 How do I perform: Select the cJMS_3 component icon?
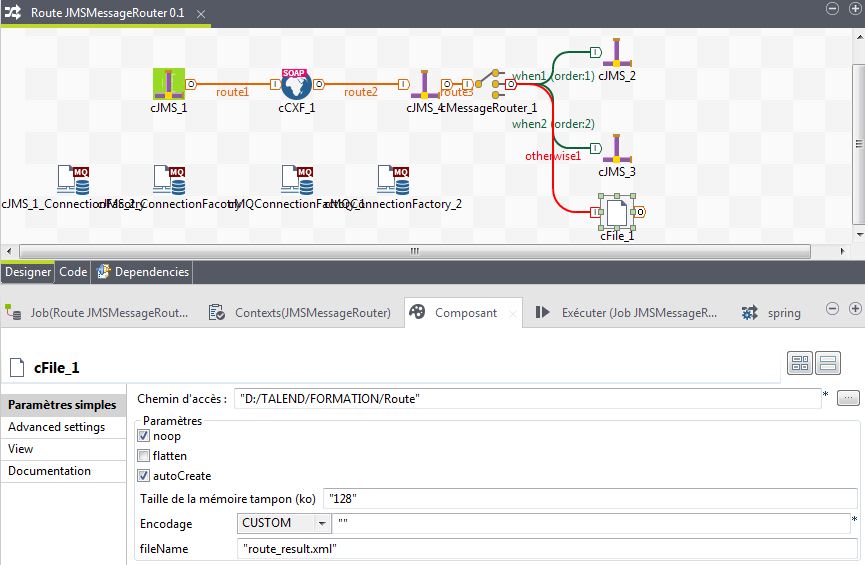[617, 148]
